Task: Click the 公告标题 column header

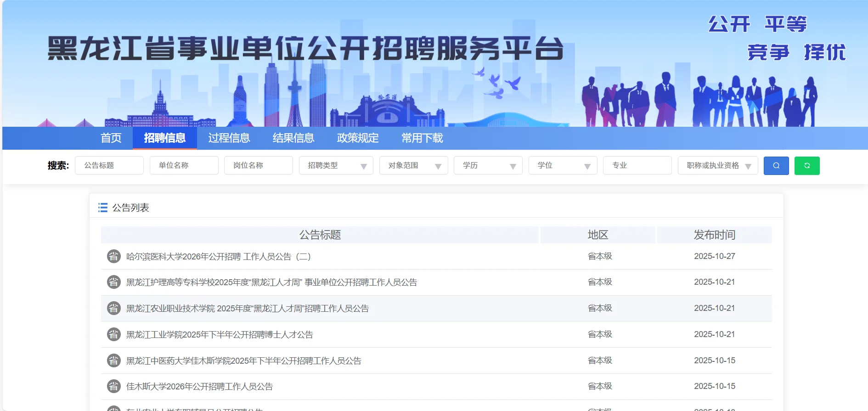Action: [x=320, y=235]
